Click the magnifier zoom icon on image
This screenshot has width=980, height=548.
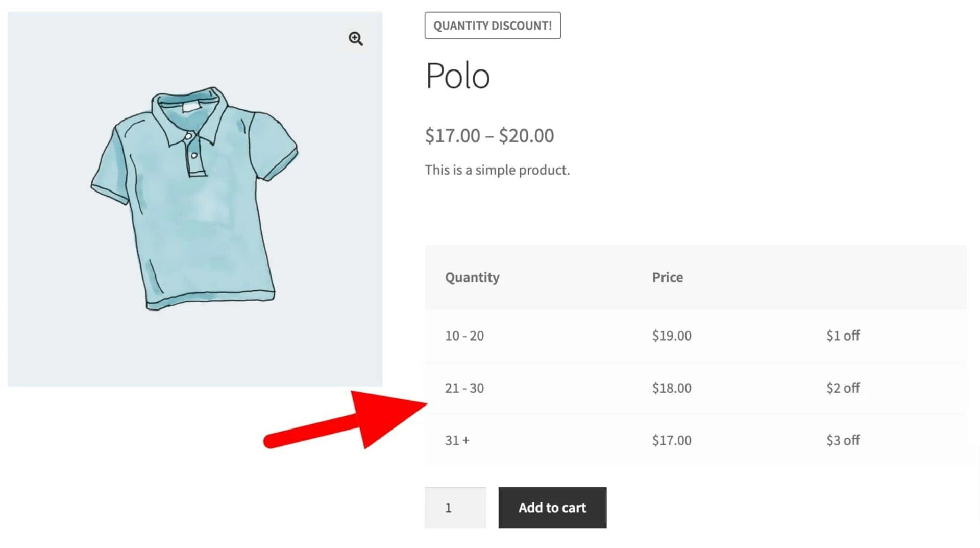click(x=356, y=39)
